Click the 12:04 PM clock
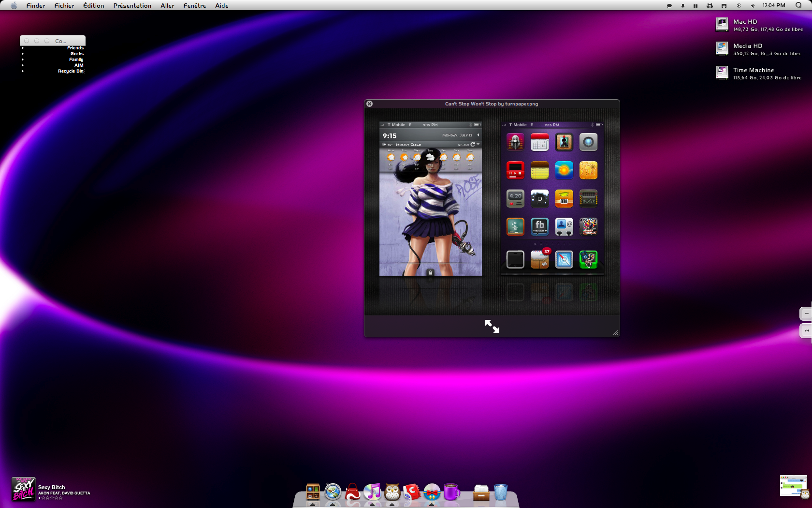Viewport: 812px width, 508px height. pos(774,5)
